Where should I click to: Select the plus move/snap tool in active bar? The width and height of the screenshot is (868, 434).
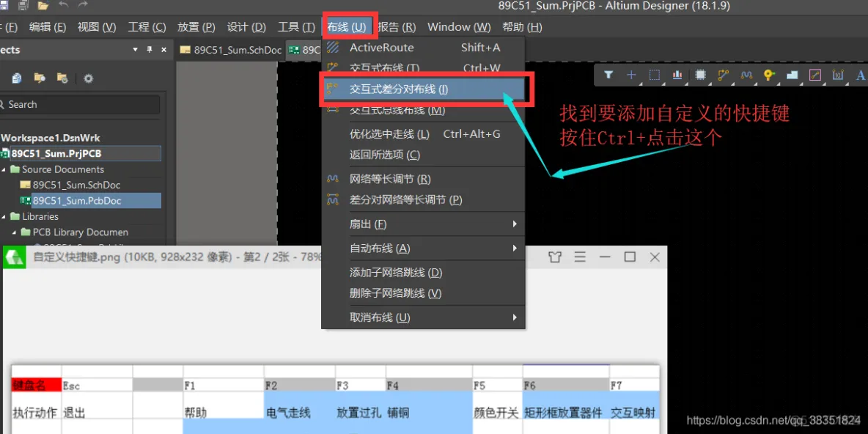click(631, 75)
